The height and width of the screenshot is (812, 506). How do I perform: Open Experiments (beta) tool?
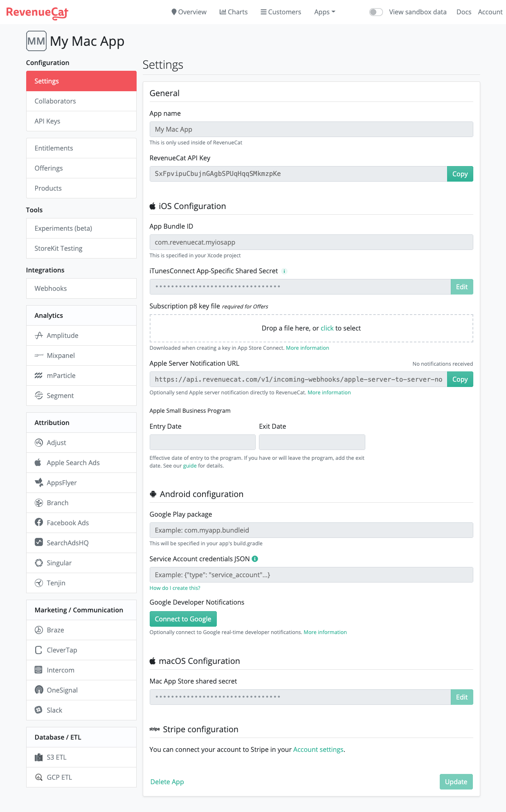pos(81,228)
